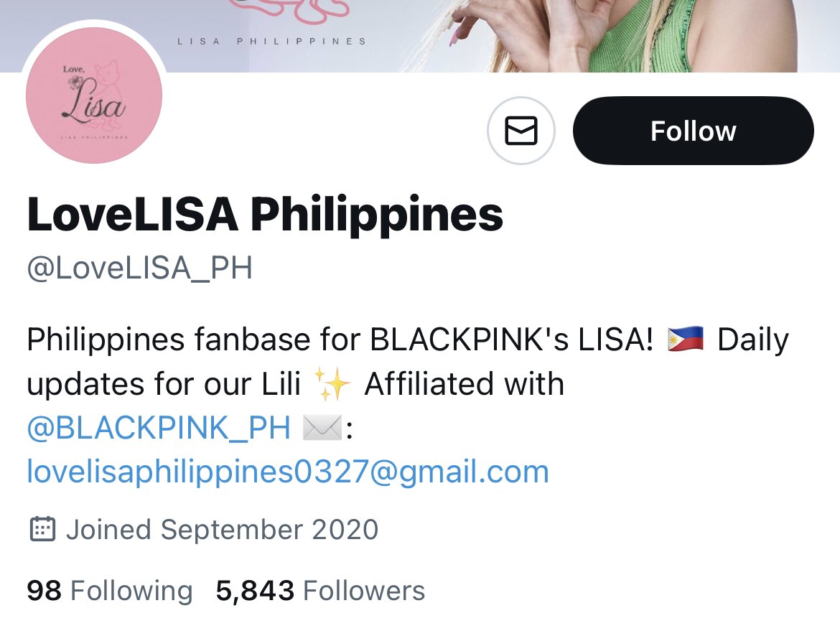Click the Philippine flag emoji in bio
The image size is (840, 636).
pyautogui.click(x=685, y=339)
